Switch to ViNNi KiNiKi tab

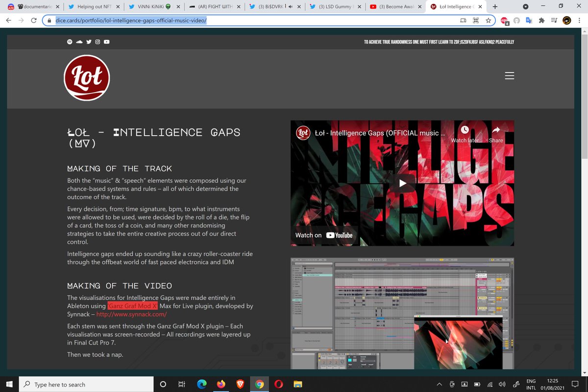[x=153, y=7]
